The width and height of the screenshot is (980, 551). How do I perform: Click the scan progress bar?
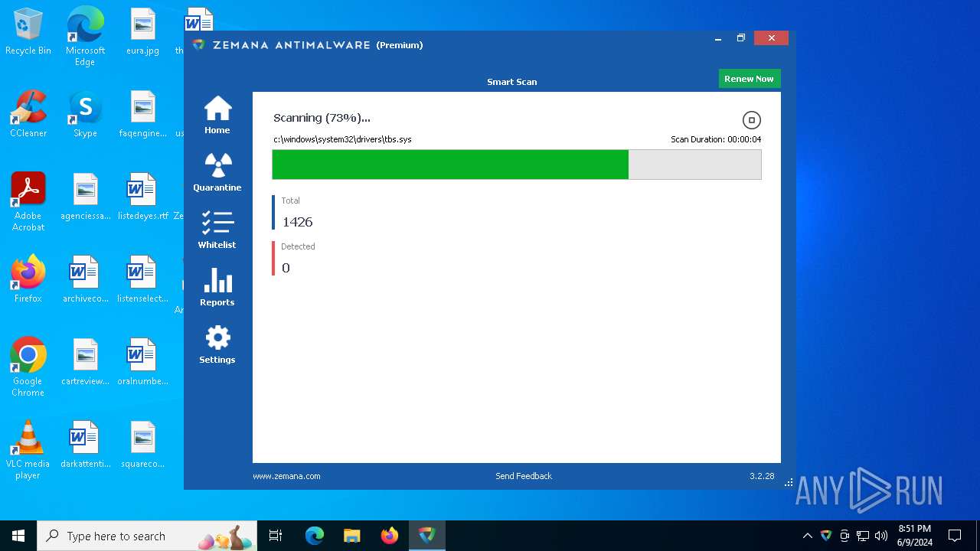[x=517, y=165]
